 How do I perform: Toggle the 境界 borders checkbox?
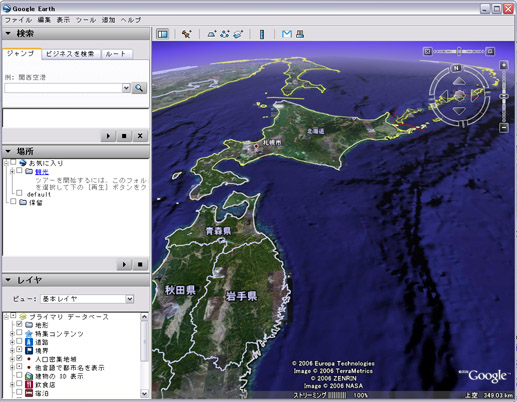[19, 350]
